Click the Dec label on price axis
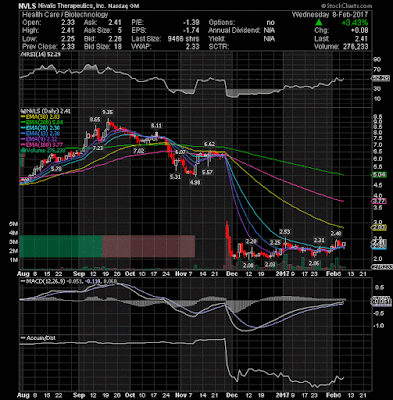The image size is (393, 400). (x=232, y=274)
